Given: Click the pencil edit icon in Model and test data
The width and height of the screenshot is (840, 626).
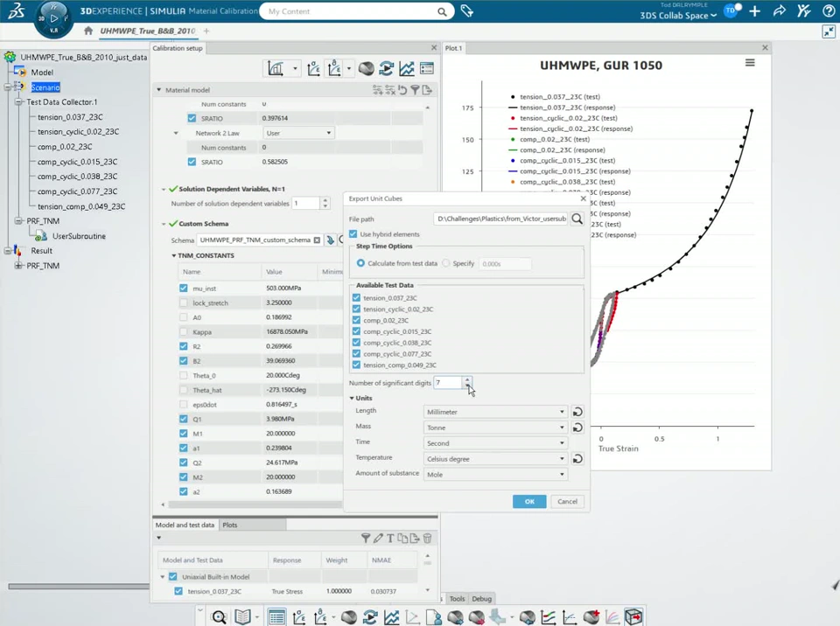Looking at the screenshot, I should point(378,539).
